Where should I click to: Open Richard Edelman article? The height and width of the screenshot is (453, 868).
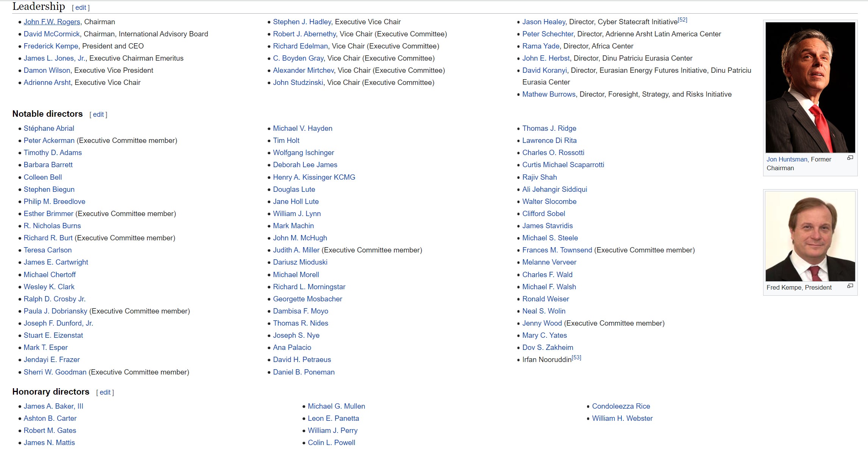click(300, 46)
